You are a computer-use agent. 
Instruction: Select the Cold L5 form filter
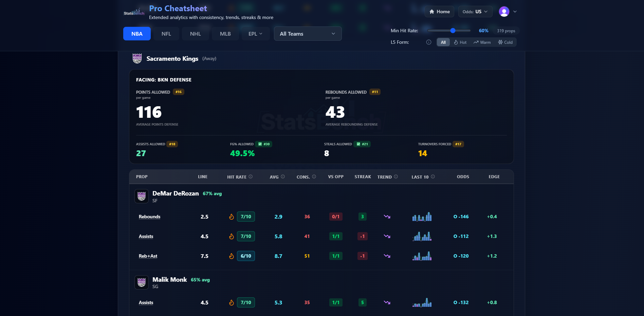tap(505, 42)
